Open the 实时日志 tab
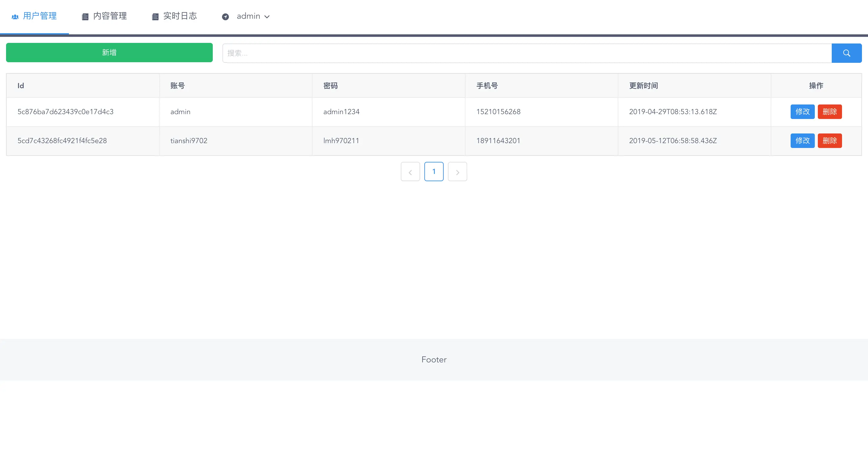 pos(180,16)
